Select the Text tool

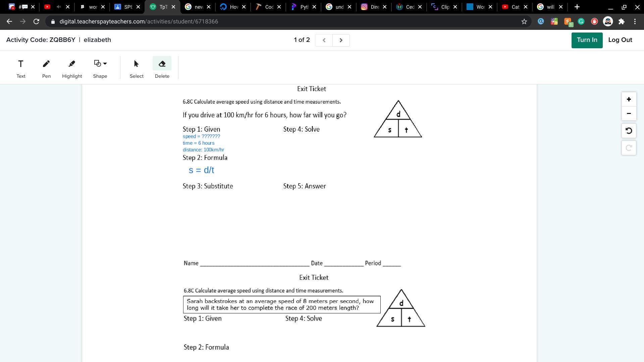tap(21, 68)
